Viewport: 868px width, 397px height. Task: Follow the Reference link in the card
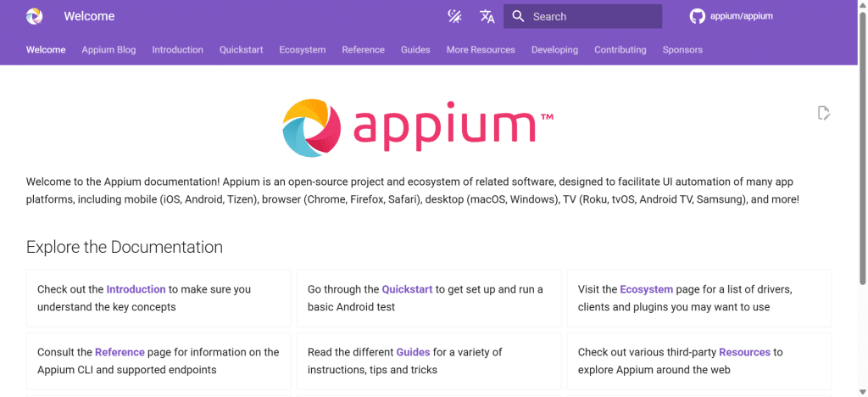click(120, 352)
